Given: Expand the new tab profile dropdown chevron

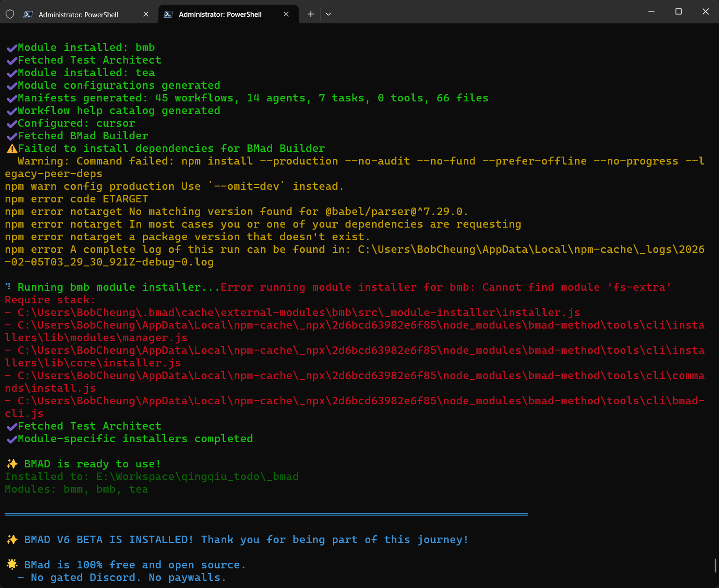Looking at the screenshot, I should coord(328,14).
